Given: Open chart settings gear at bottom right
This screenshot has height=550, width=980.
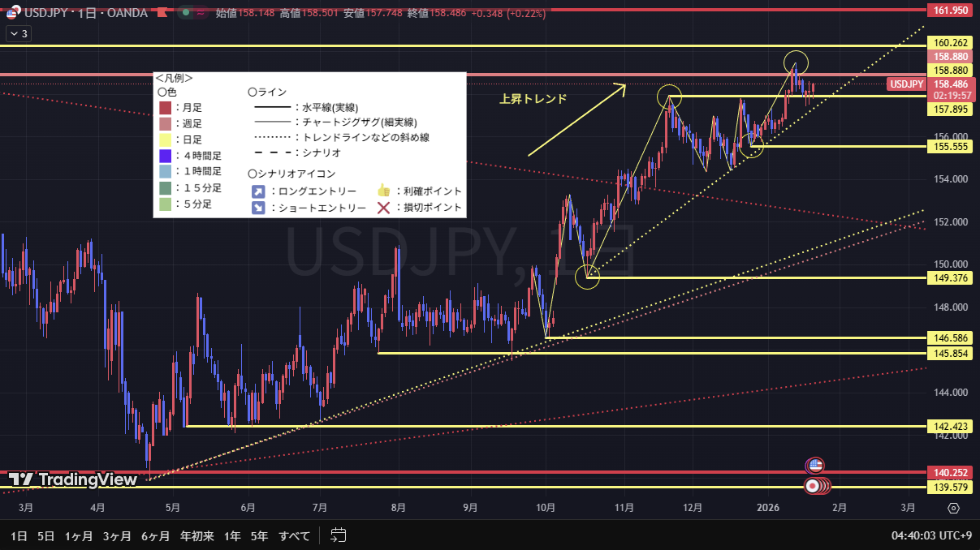Looking at the screenshot, I should (x=953, y=508).
